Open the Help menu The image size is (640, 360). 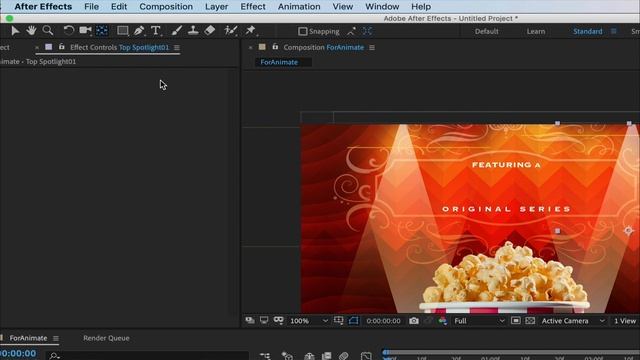click(x=421, y=7)
